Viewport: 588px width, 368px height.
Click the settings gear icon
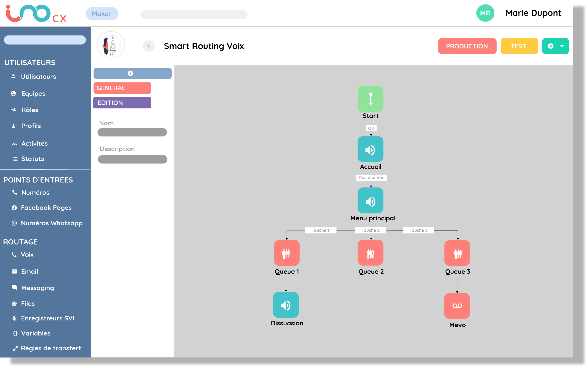551,46
